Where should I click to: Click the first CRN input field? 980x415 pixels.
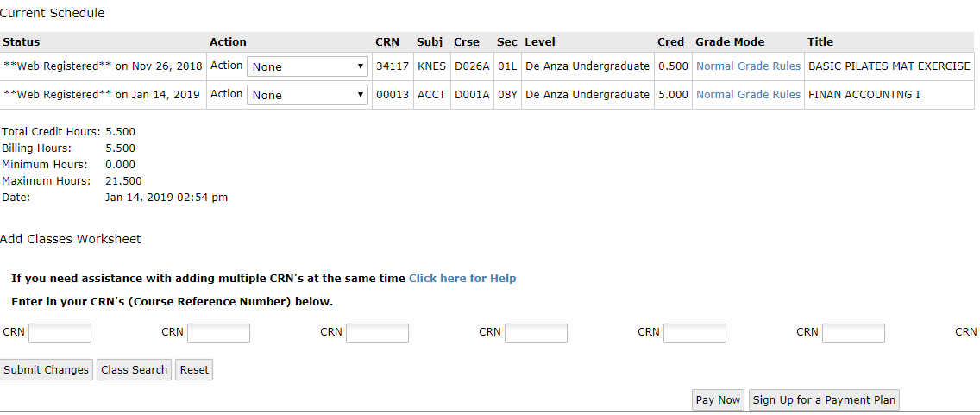pyautogui.click(x=60, y=332)
